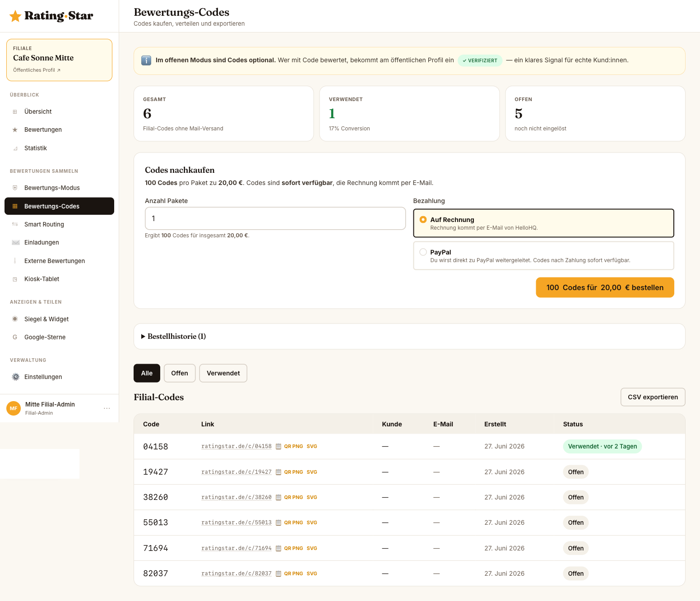Open the three-dot menu beside Mitte Filial-Admin
700x601 pixels.
(107, 408)
